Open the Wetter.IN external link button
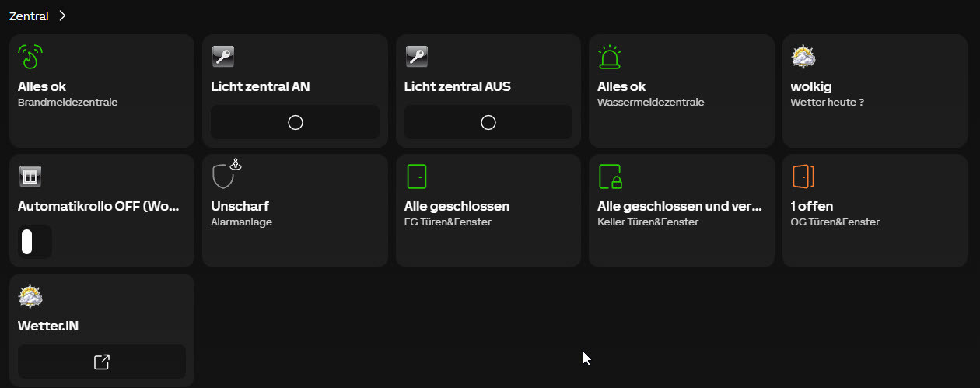The image size is (980, 388). (102, 362)
